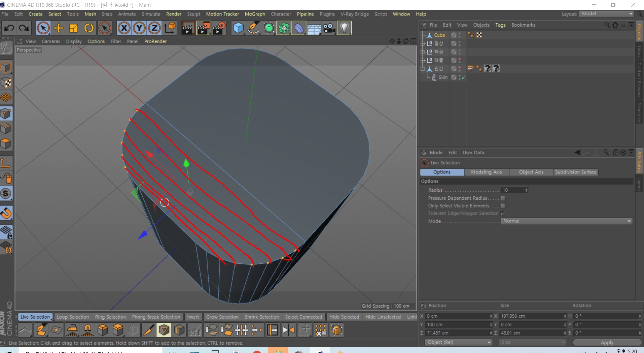Open Edit Render Settings icon
This screenshot has height=353, width=644.
pyautogui.click(x=219, y=28)
